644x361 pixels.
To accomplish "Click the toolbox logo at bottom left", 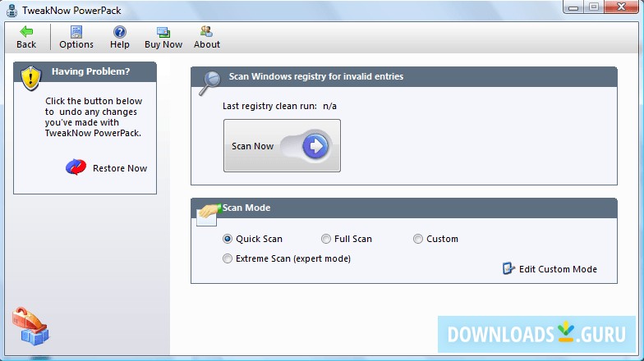I will pos(31,327).
